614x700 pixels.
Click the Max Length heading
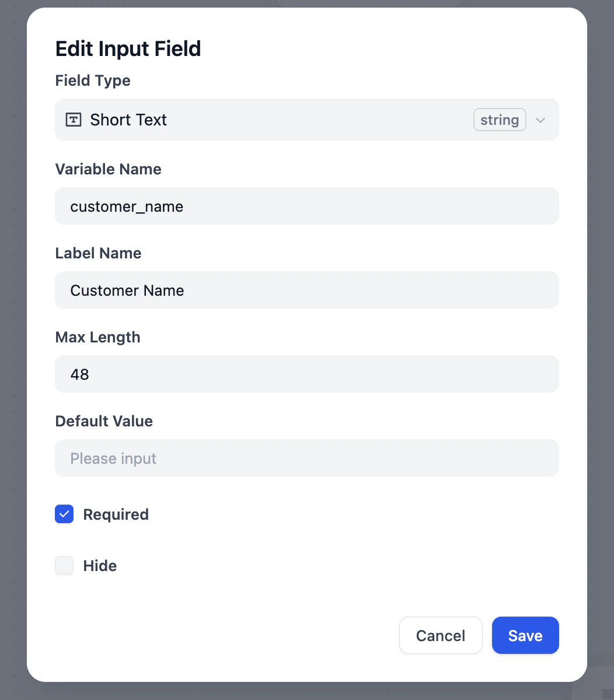[97, 337]
